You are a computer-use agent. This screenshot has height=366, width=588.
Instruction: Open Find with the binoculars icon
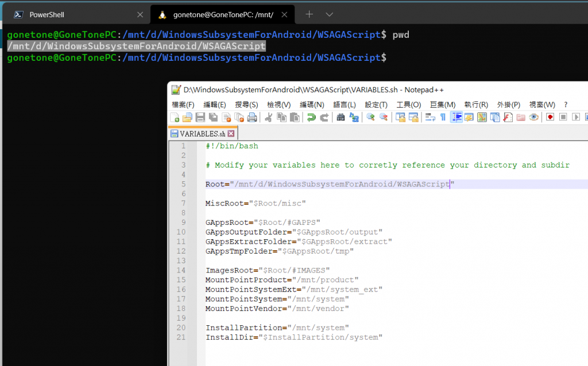tap(341, 118)
